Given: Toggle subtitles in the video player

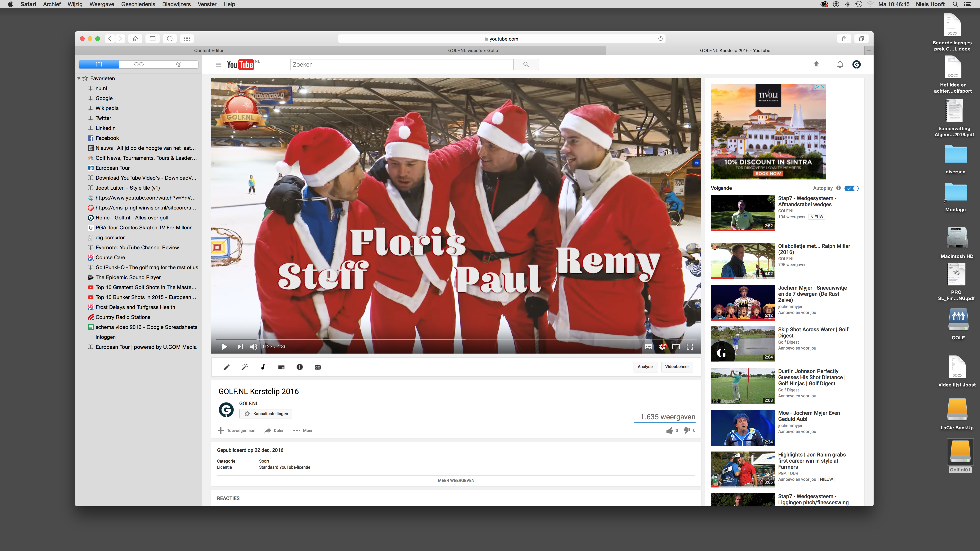Looking at the screenshot, I should [648, 346].
